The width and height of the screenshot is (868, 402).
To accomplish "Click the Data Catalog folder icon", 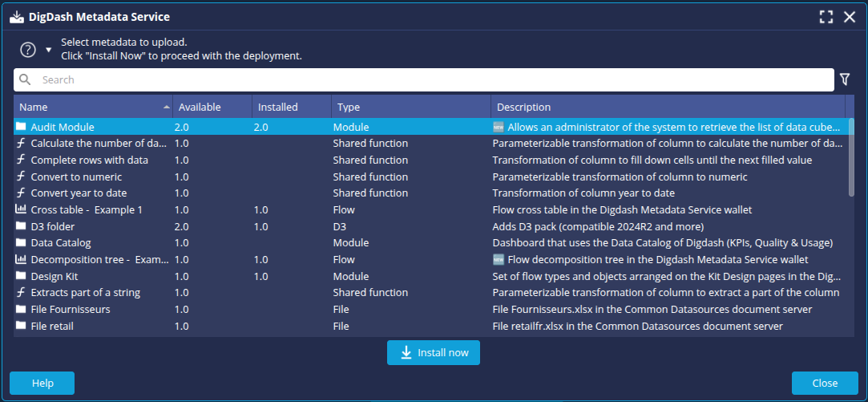I will click(x=21, y=243).
